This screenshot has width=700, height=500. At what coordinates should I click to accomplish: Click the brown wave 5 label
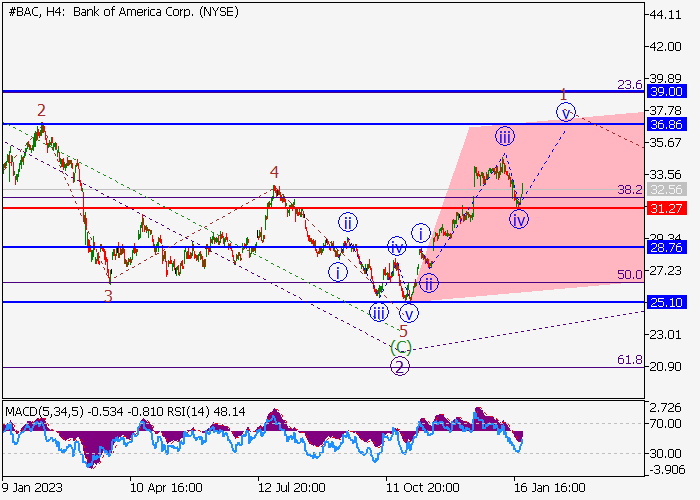(x=403, y=332)
